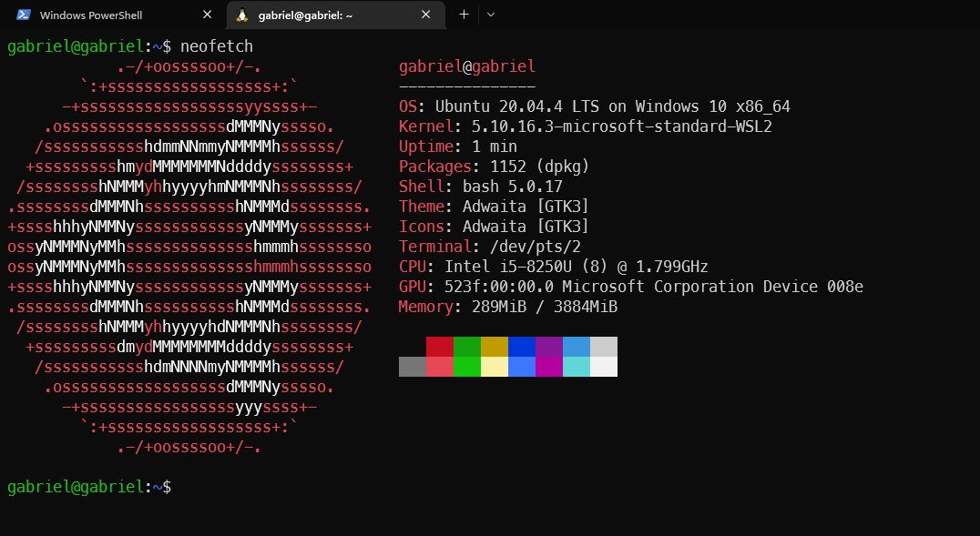Screen dimensions: 980x536
Task: Select the gabriel@gabriel tab
Action: [336, 15]
